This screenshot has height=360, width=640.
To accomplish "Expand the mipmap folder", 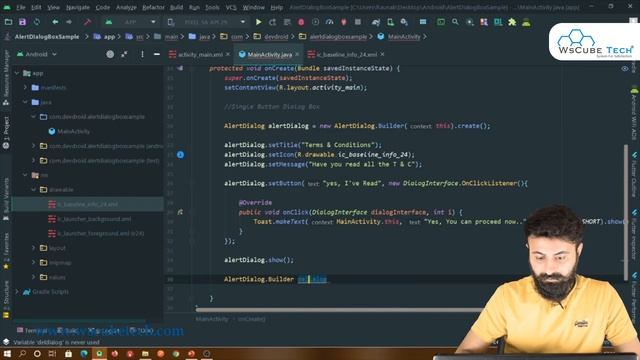I will [x=34, y=263].
